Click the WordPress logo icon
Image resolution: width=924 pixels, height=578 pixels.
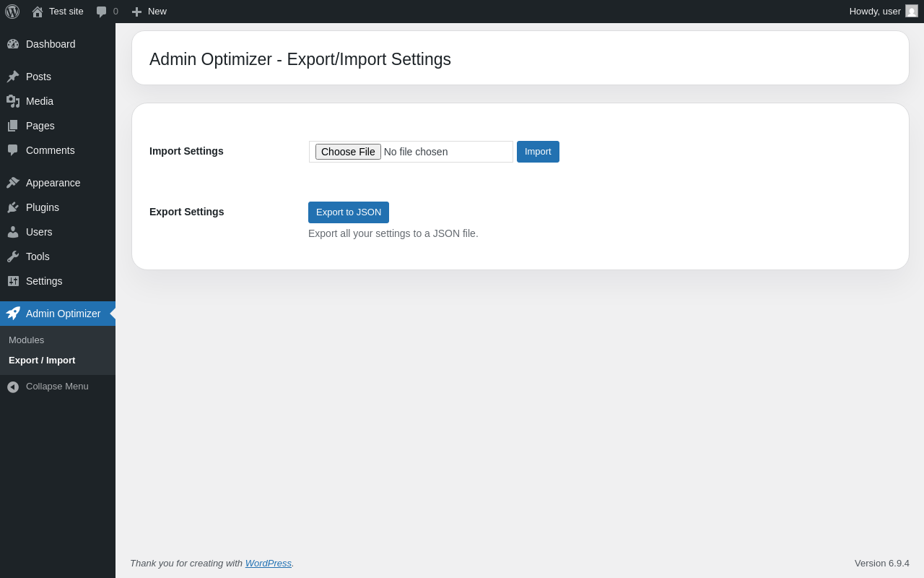pos(12,12)
